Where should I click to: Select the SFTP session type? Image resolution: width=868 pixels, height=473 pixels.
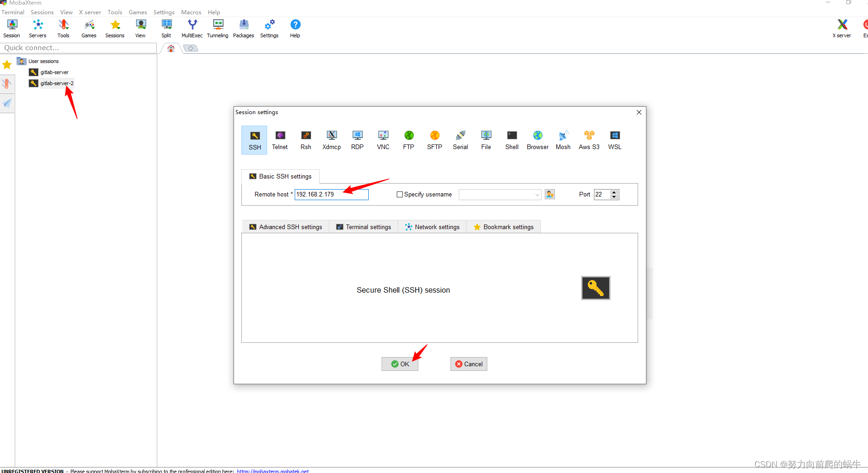coord(434,140)
